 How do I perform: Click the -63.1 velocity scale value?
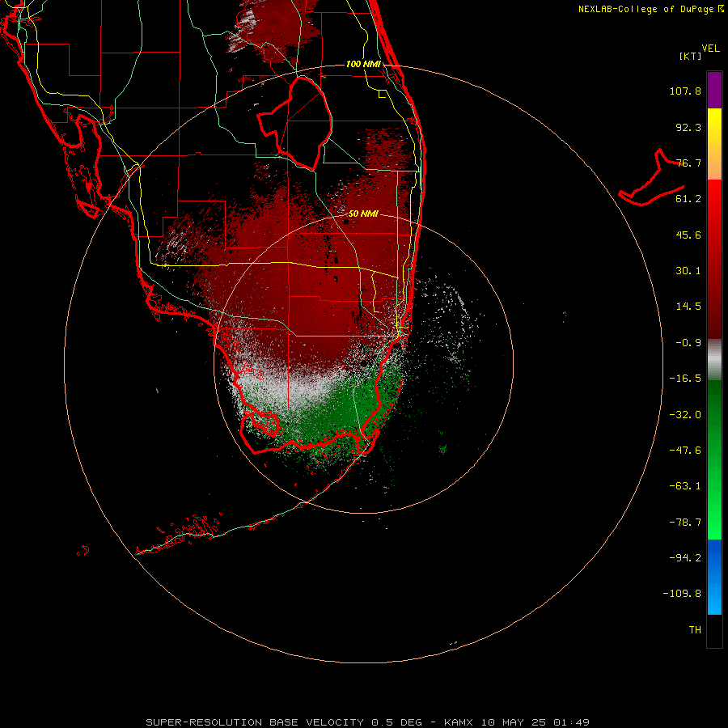pyautogui.click(x=685, y=486)
